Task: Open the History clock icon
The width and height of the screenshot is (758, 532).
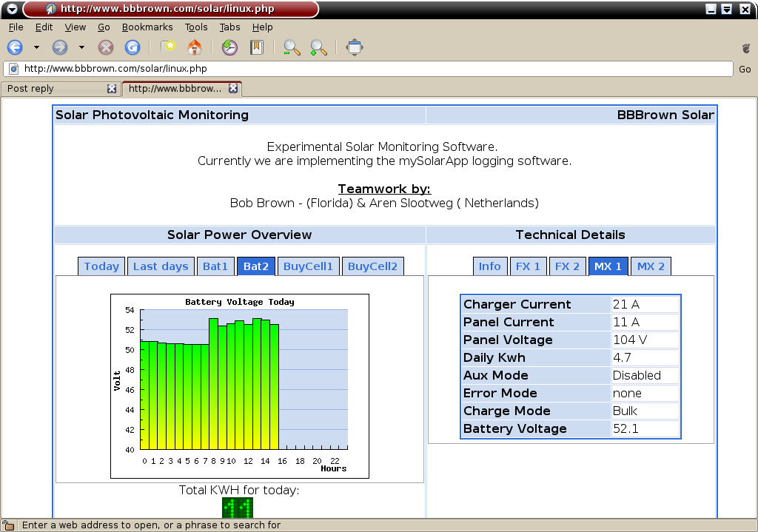Action: pyautogui.click(x=230, y=47)
